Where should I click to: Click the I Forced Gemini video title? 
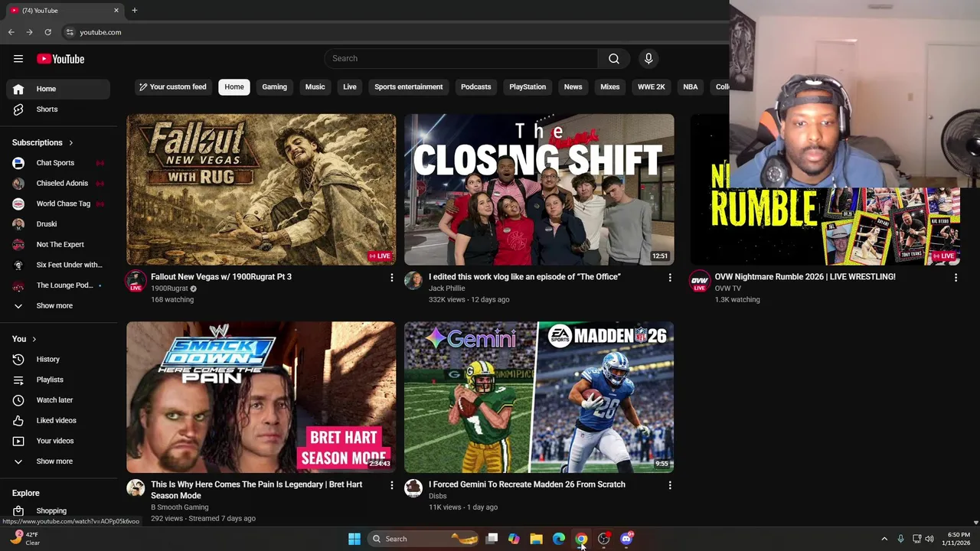[527, 484]
